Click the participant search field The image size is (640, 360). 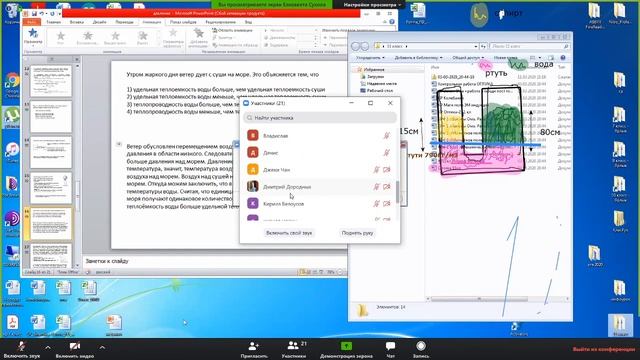320,118
